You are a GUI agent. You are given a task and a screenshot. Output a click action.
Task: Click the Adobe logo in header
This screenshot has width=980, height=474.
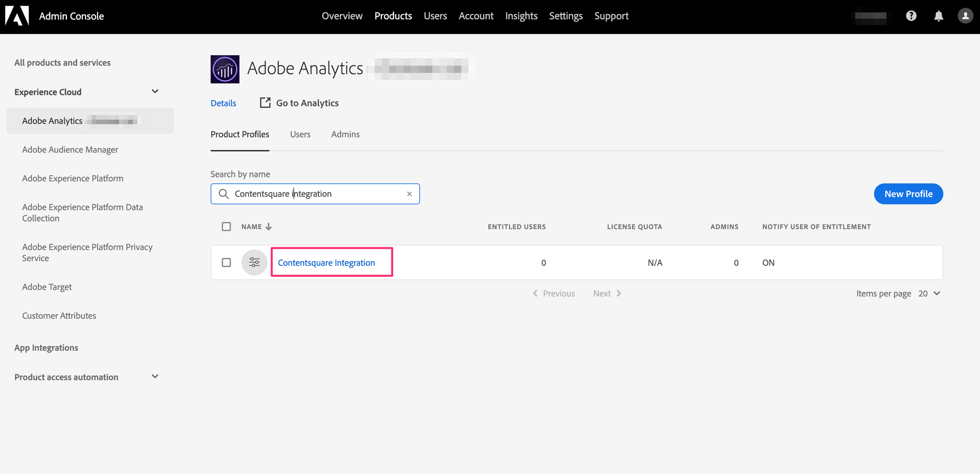(x=17, y=16)
